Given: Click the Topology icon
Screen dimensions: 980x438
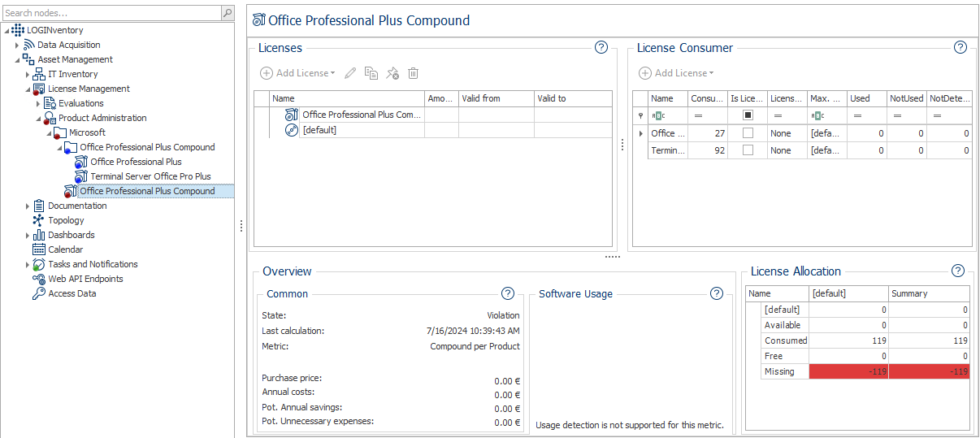Looking at the screenshot, I should (x=39, y=220).
